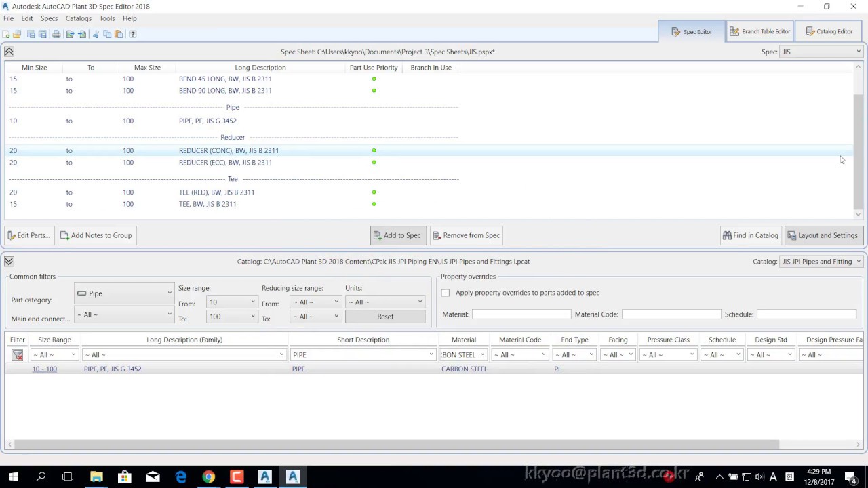Toggle priority dot for BEND 45 LONG row

(374, 79)
